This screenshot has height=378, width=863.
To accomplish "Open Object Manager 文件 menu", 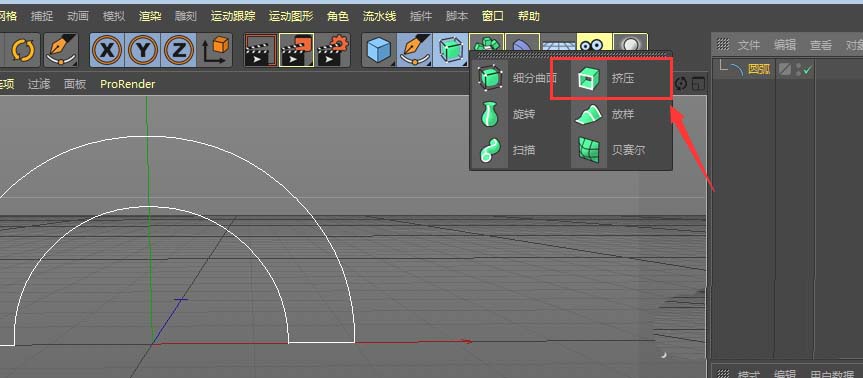I will click(x=749, y=45).
